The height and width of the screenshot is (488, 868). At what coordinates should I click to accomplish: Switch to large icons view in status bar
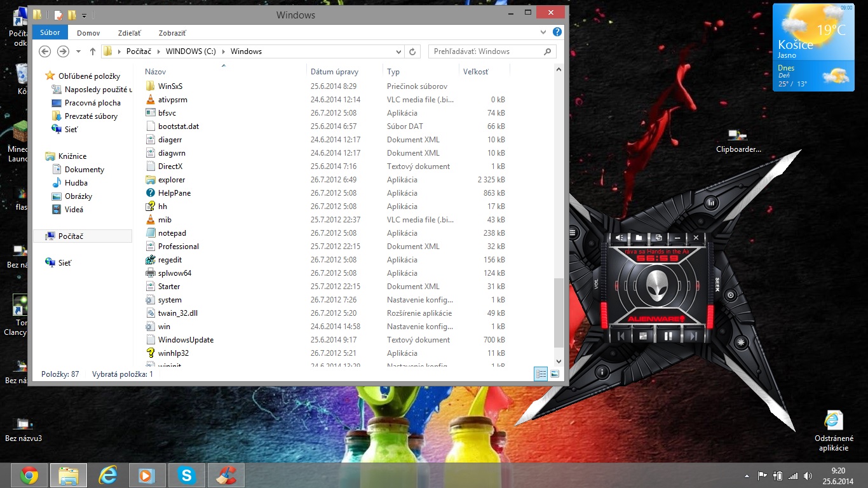(555, 374)
